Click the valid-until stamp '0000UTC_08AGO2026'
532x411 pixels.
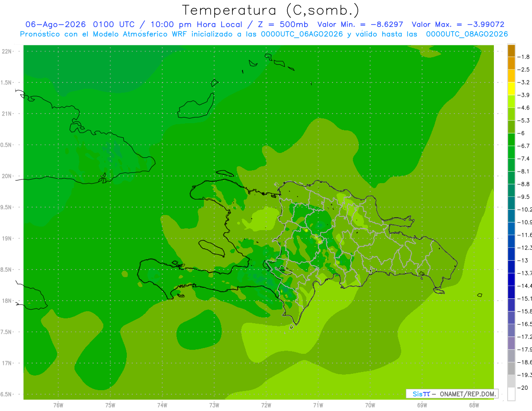[x=467, y=34]
